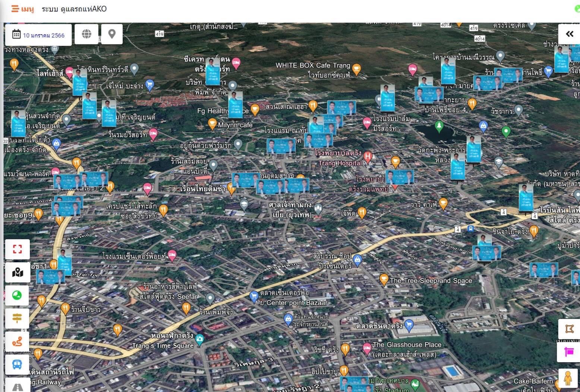580x392 pixels.
Task: Toggle the blue bus transit layer
Action: point(17,364)
